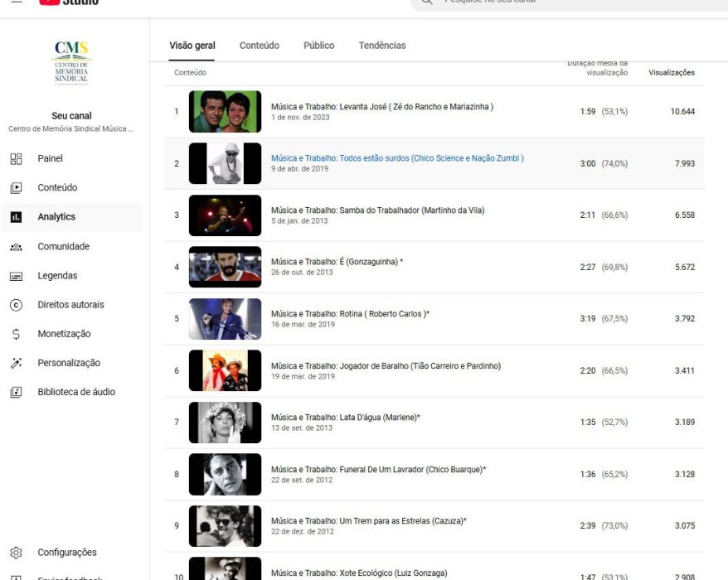728x580 pixels.
Task: Switch to the Conteúdo analytics tab
Action: (259, 46)
